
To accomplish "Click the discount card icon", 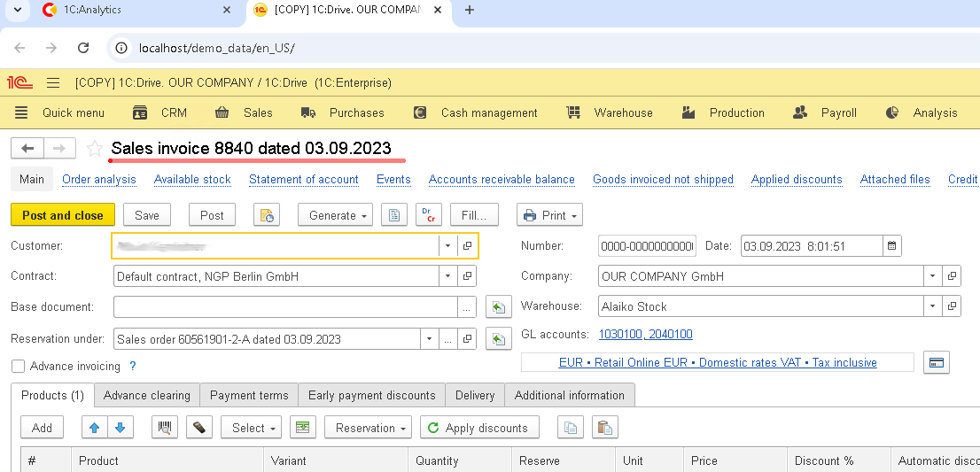I will pos(936,362).
